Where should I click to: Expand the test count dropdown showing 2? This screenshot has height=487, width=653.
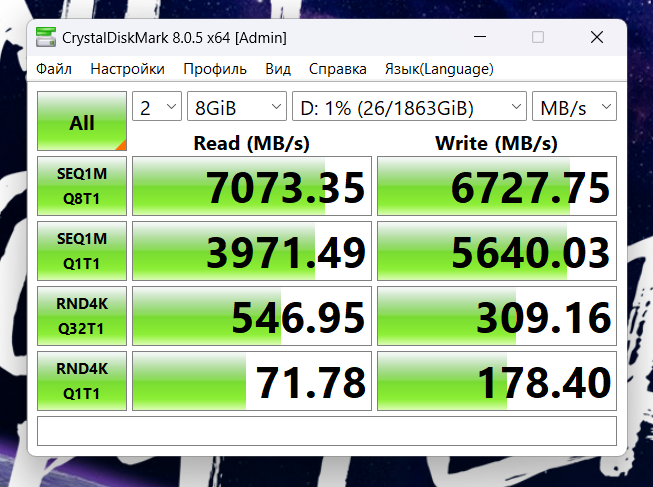pos(157,107)
